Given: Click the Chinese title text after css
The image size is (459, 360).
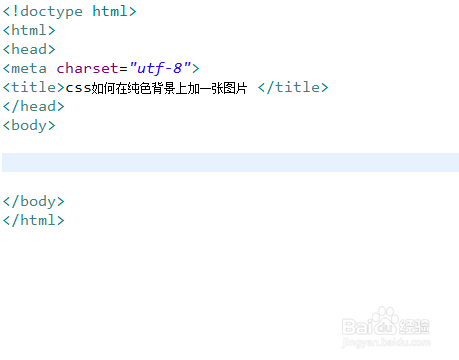Looking at the screenshot, I should (169, 88).
